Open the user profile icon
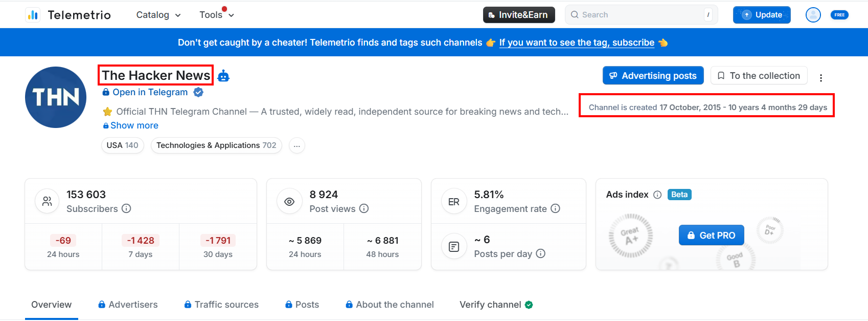Viewport: 868px width, 321px height. click(x=813, y=15)
